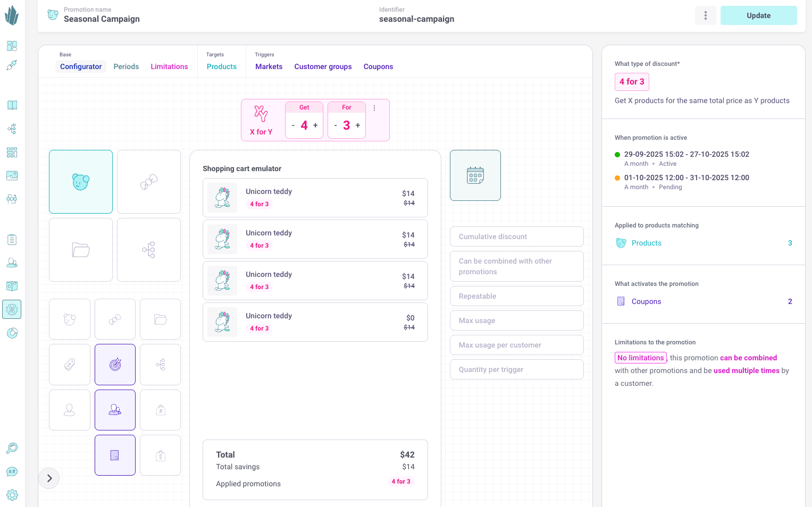
Task: Open the settings gear in the sidebar
Action: pos(12,495)
